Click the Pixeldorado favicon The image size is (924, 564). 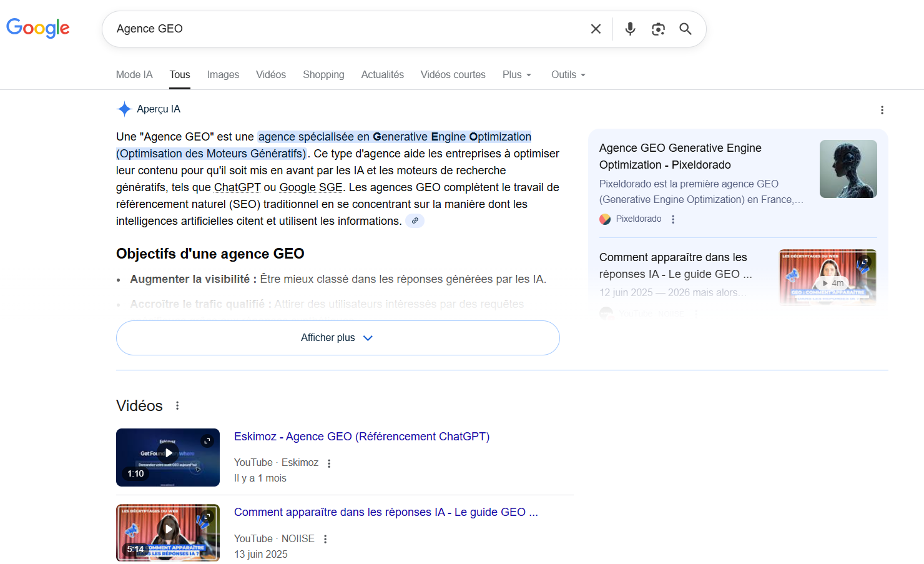(605, 219)
